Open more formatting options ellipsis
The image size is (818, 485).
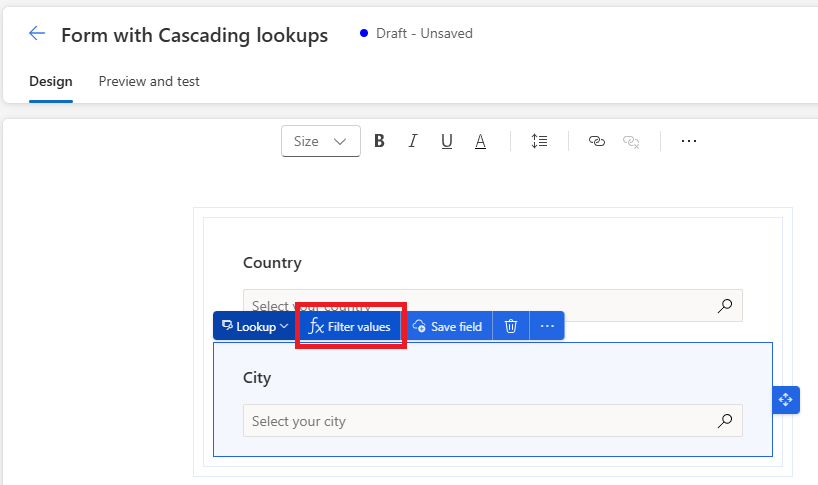pyautogui.click(x=688, y=141)
